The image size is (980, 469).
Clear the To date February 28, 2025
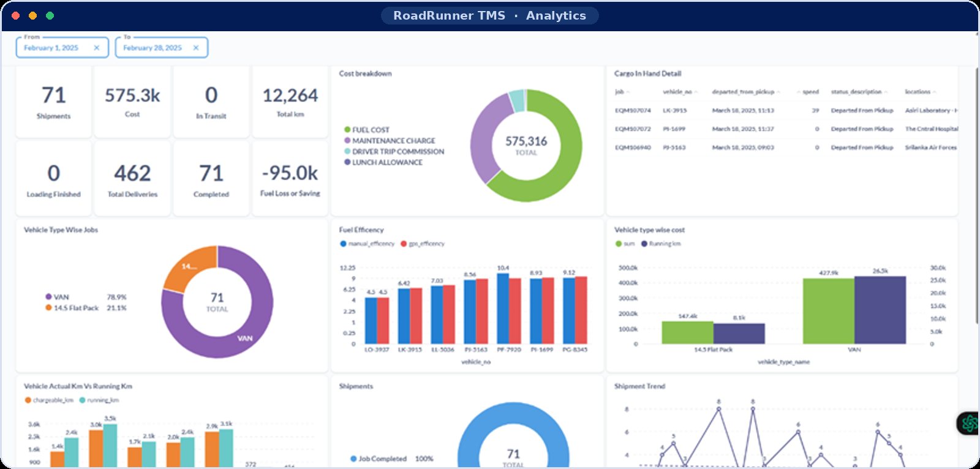pos(196,48)
